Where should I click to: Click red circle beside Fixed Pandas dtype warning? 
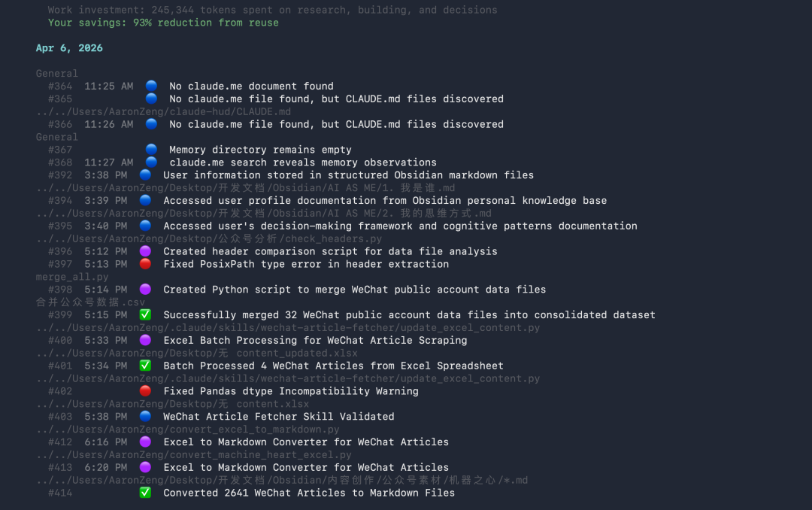[x=145, y=391]
